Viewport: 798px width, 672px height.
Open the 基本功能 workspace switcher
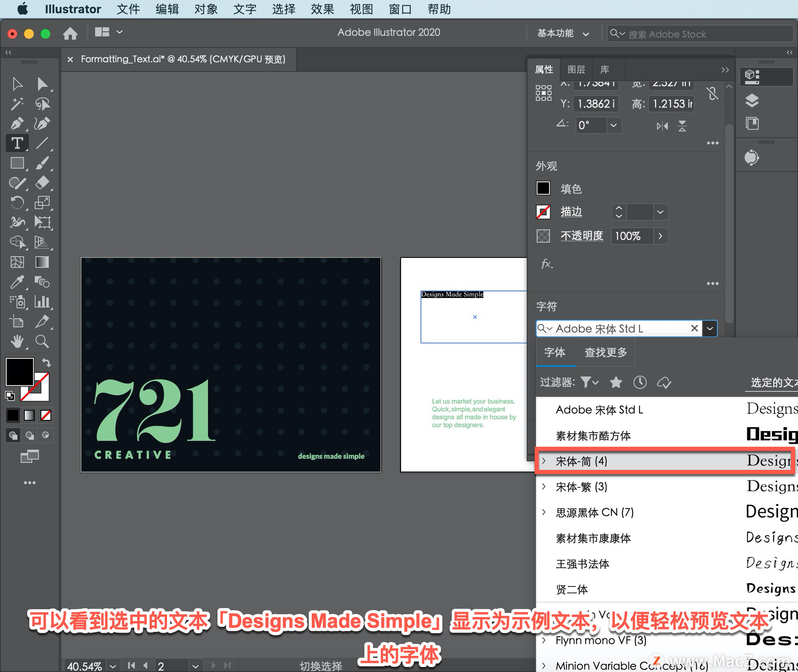coord(563,33)
